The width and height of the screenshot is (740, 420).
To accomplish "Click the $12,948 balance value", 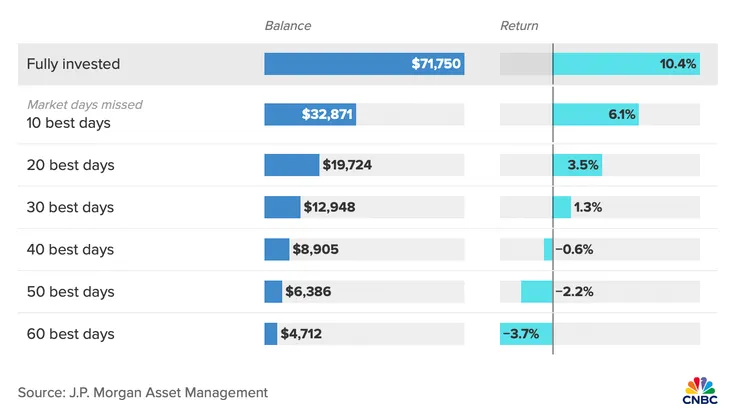I will [x=329, y=207].
